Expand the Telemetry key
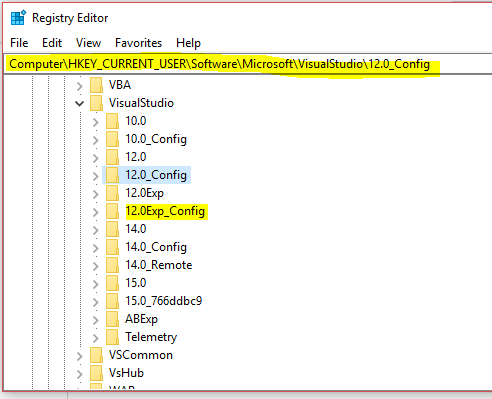 (96, 338)
